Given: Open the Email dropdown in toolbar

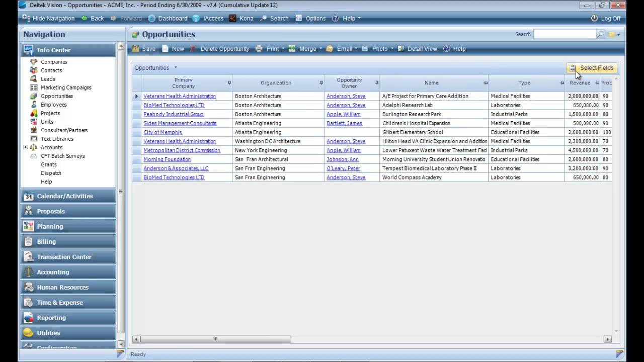Looking at the screenshot, I should (356, 49).
